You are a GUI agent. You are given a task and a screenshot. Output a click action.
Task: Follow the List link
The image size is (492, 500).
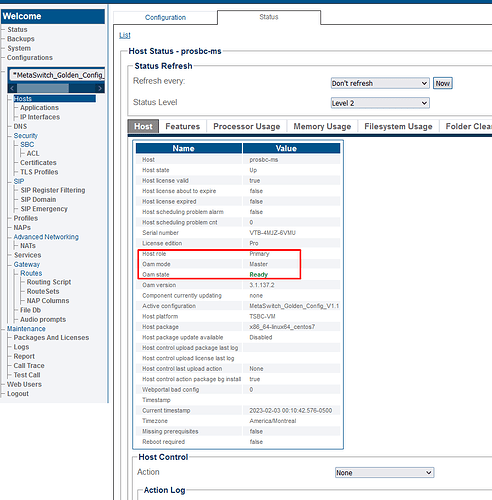click(x=125, y=35)
